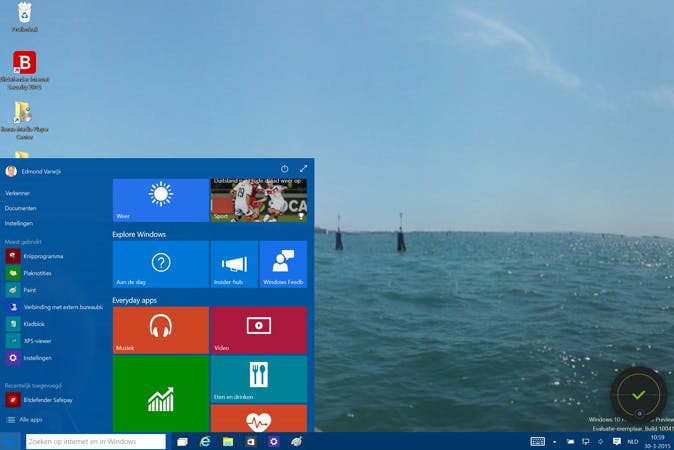This screenshot has width=674, height=450.
Task: Launch Bitdefender Safepay recently added app
Action: coord(39,400)
